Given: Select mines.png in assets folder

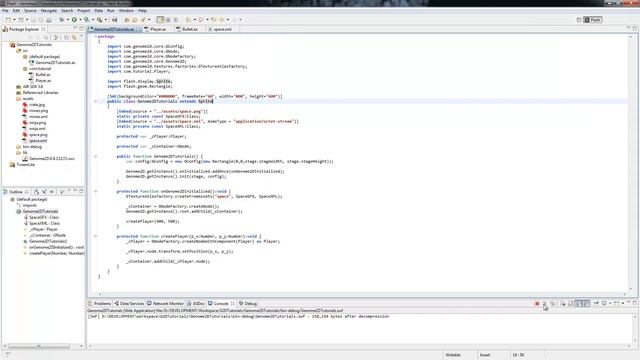Looking at the screenshot, I should 38,111.
